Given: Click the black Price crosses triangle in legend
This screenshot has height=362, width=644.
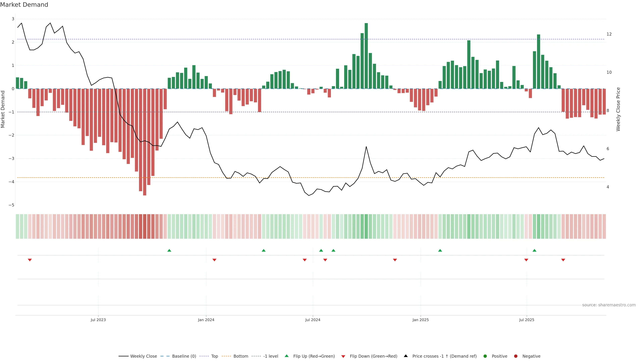Looking at the screenshot, I should click(406, 356).
